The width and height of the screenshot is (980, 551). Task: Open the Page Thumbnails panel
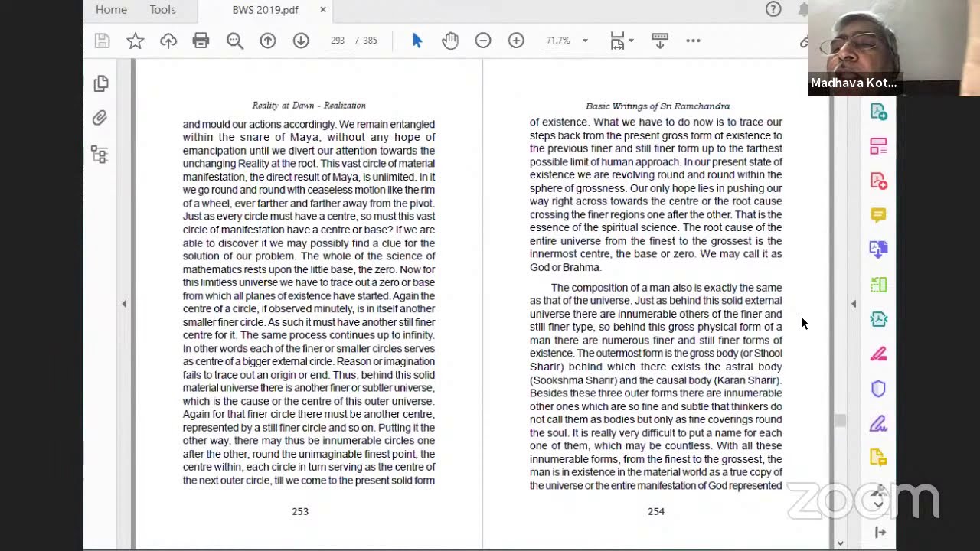tap(100, 83)
